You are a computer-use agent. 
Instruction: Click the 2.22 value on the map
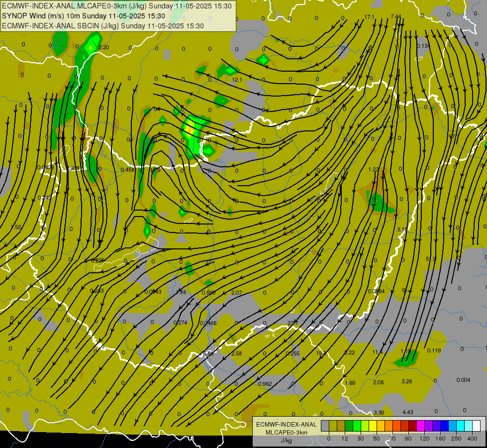pos(350,352)
